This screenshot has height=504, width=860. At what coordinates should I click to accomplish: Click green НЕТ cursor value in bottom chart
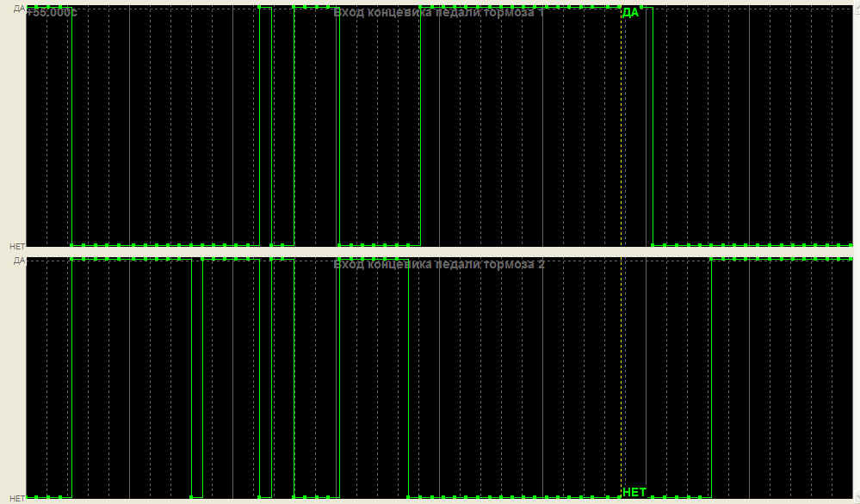pos(634,492)
